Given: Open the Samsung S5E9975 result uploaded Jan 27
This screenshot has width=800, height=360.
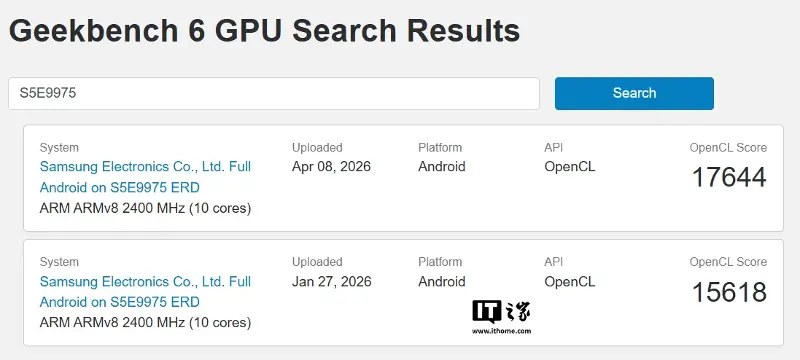Looking at the screenshot, I should 145,292.
